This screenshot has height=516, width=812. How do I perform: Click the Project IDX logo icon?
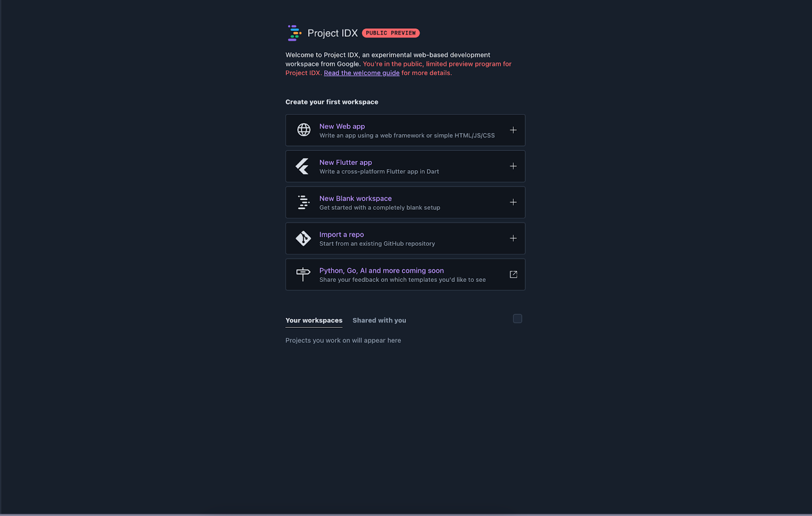click(x=294, y=33)
